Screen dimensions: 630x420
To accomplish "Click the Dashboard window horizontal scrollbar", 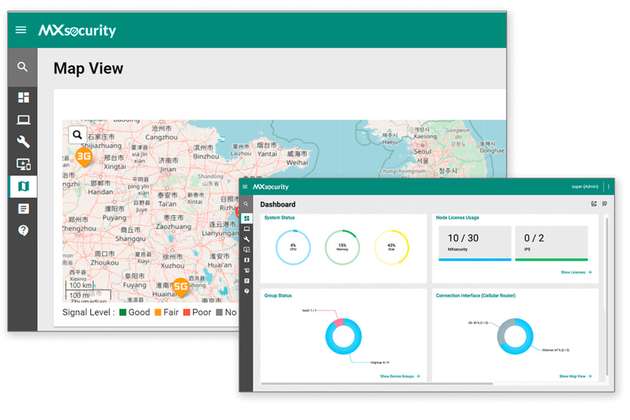I will tap(377, 384).
